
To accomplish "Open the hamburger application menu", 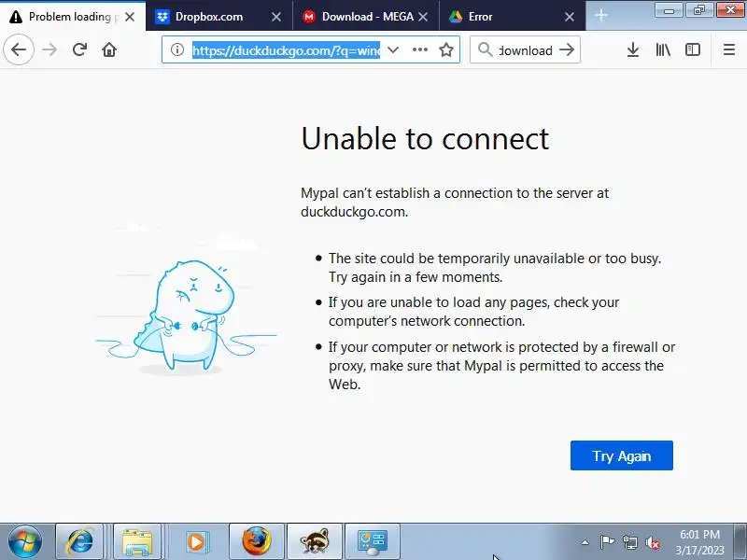I will (x=729, y=49).
